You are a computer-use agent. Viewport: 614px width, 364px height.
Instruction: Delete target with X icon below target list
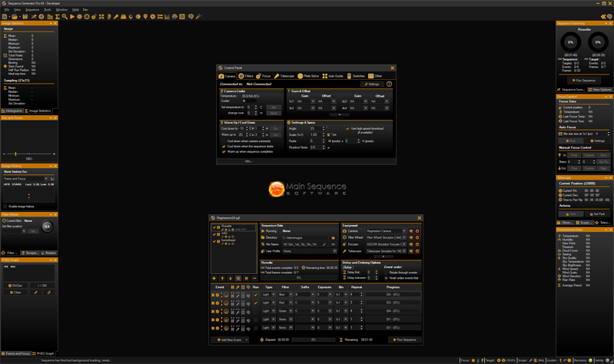(247, 278)
